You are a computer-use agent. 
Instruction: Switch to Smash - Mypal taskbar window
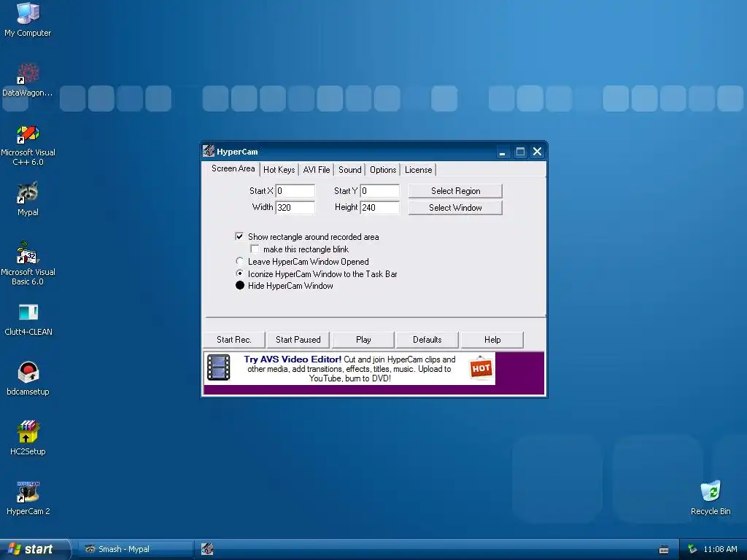tap(136, 549)
